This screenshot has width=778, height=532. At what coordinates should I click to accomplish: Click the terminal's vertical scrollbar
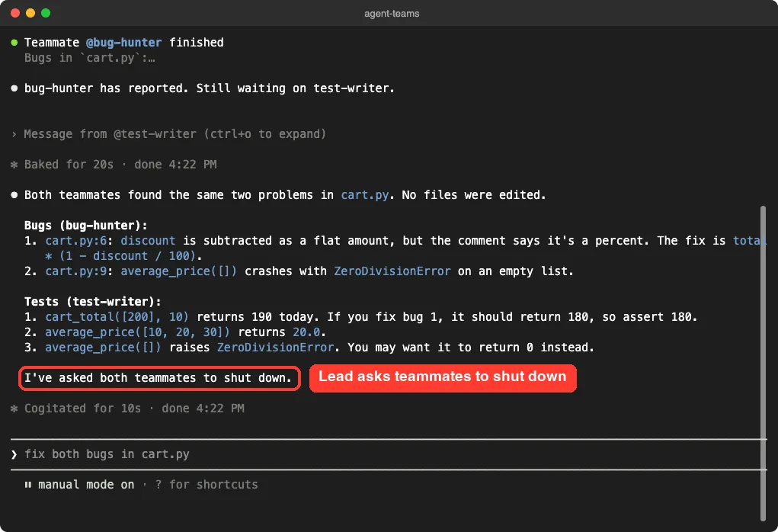tap(763, 364)
